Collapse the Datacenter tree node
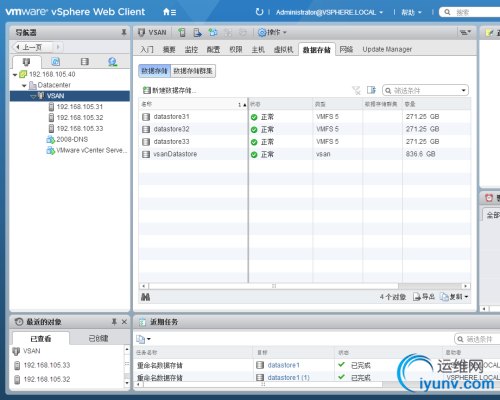 click(24, 86)
